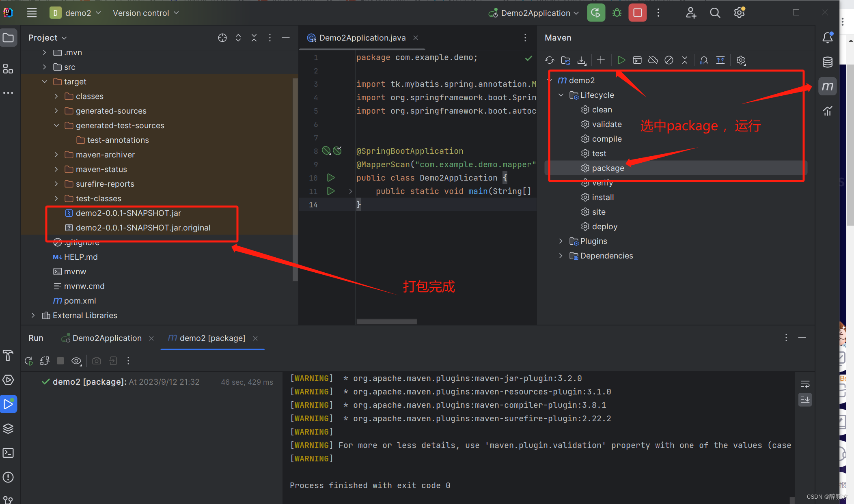
Task: Click the horizontal editor scrollbar
Action: [387, 321]
